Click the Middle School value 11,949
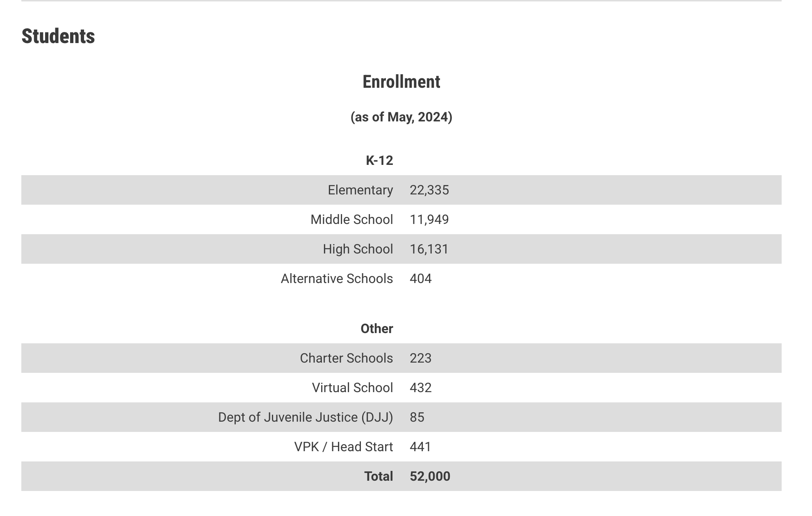The width and height of the screenshot is (812, 516). (x=429, y=219)
